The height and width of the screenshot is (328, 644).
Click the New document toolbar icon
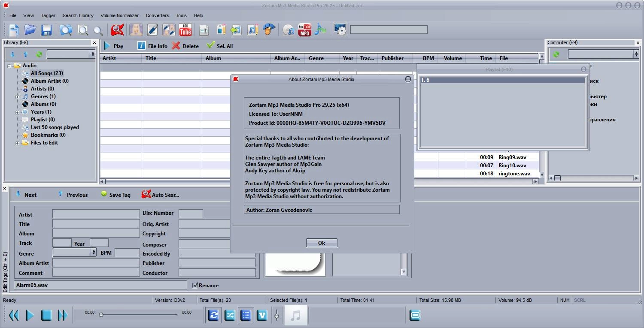point(14,30)
